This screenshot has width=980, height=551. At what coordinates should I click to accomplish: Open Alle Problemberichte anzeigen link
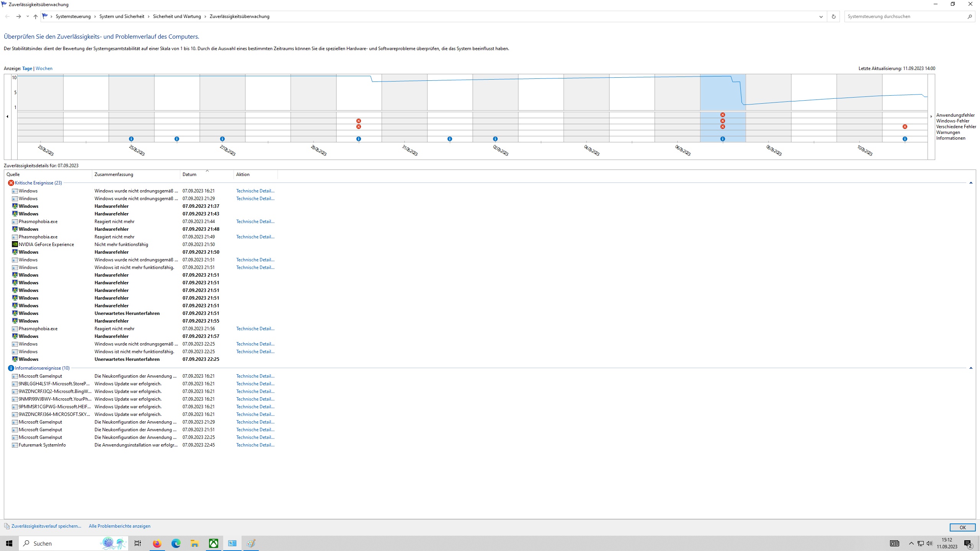click(x=119, y=526)
